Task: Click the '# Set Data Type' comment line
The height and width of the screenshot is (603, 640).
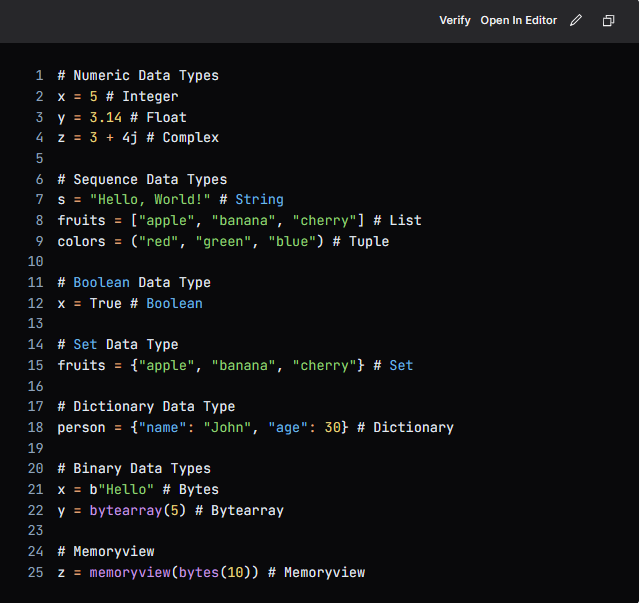Action: [118, 345]
